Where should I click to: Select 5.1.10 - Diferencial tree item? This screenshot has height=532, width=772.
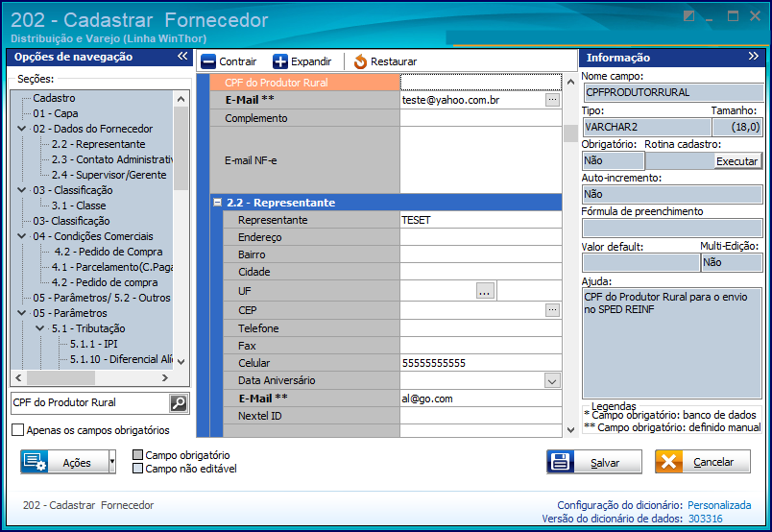121,358
